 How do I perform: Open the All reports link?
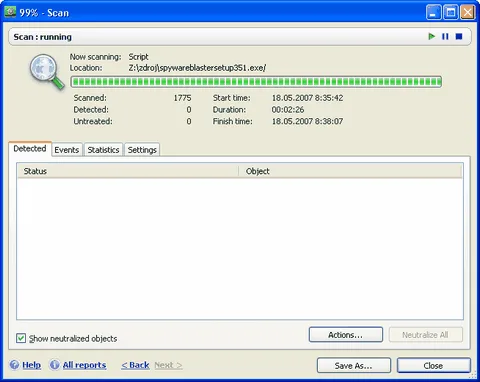point(84,365)
